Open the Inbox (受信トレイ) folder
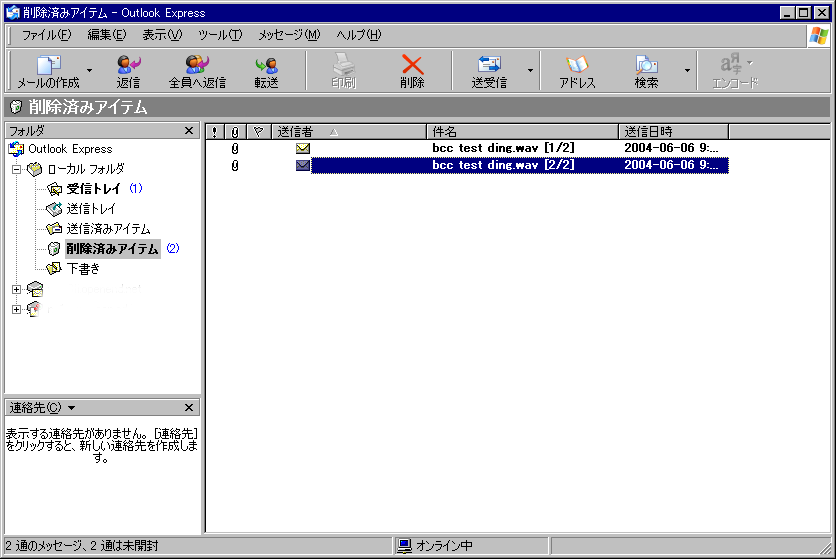This screenshot has height=559, width=836. coord(93,189)
